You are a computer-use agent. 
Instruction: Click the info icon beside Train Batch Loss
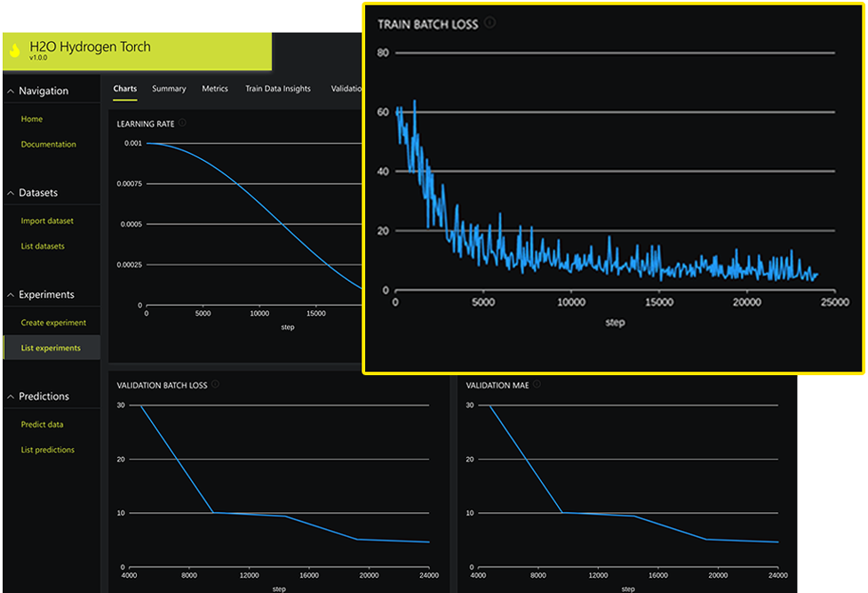490,23
